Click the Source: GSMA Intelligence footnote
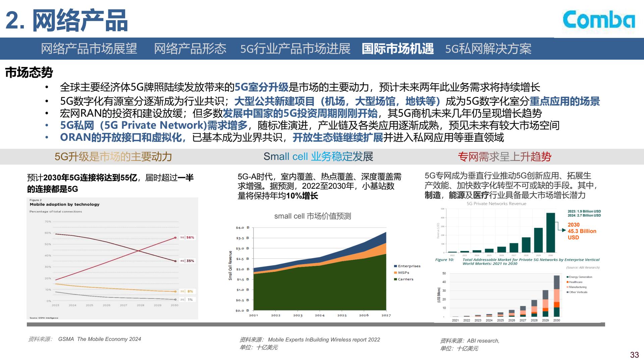 click(x=44, y=318)
